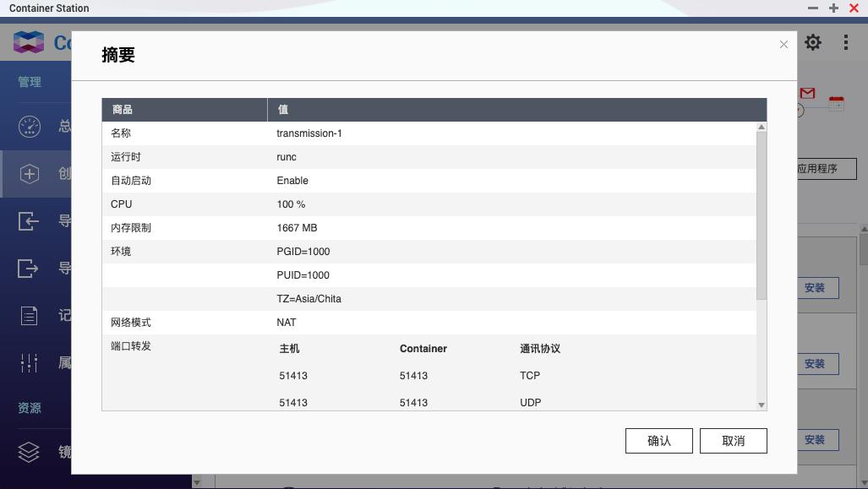
Task: Open the overview dashboard gauge icon
Action: (30, 127)
